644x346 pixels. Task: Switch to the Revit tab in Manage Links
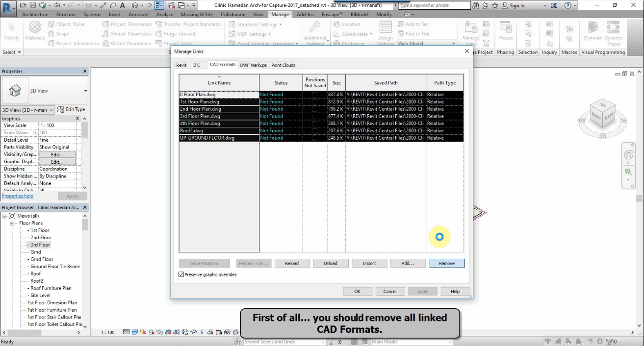pos(181,65)
